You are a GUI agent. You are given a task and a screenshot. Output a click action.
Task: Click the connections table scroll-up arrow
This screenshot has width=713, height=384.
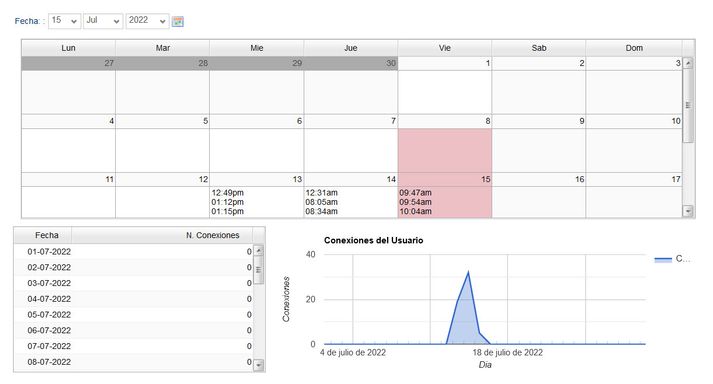pos(258,251)
